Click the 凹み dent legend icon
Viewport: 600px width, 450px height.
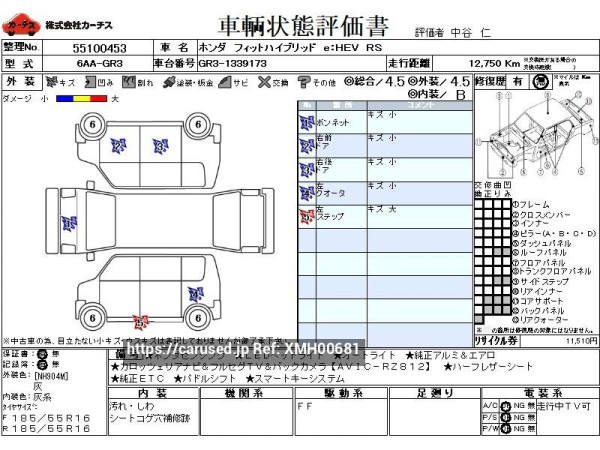pos(91,82)
